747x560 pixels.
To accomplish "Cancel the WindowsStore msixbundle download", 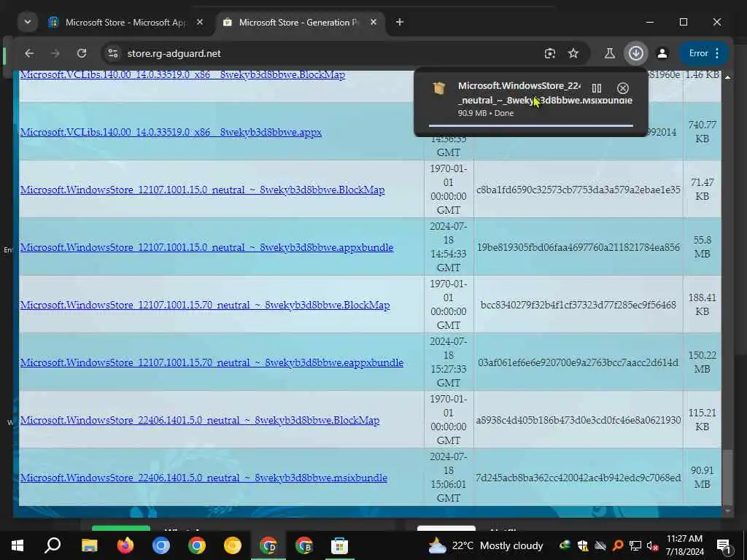I will [x=623, y=88].
